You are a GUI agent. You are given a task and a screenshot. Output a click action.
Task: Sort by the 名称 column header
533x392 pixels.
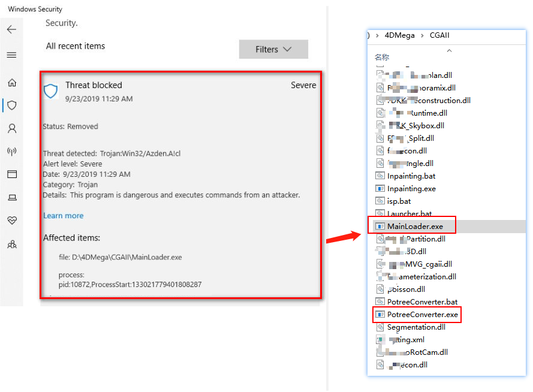click(x=382, y=58)
